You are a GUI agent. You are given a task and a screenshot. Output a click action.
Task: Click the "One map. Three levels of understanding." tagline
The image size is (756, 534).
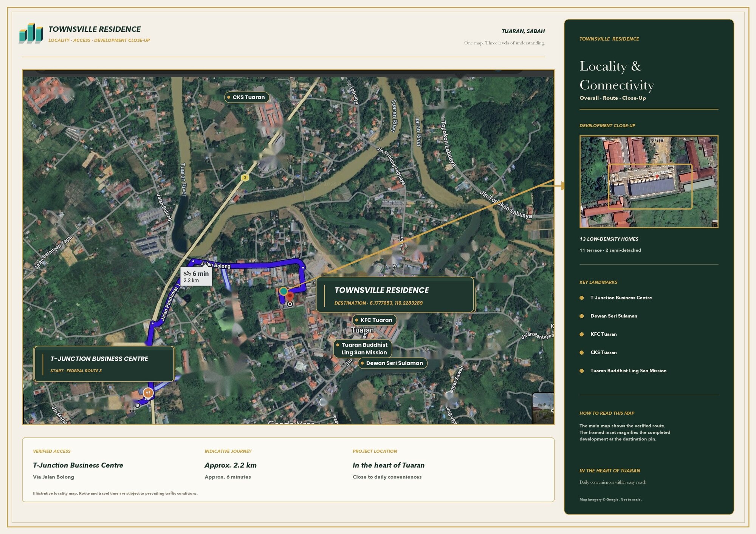pyautogui.click(x=504, y=43)
